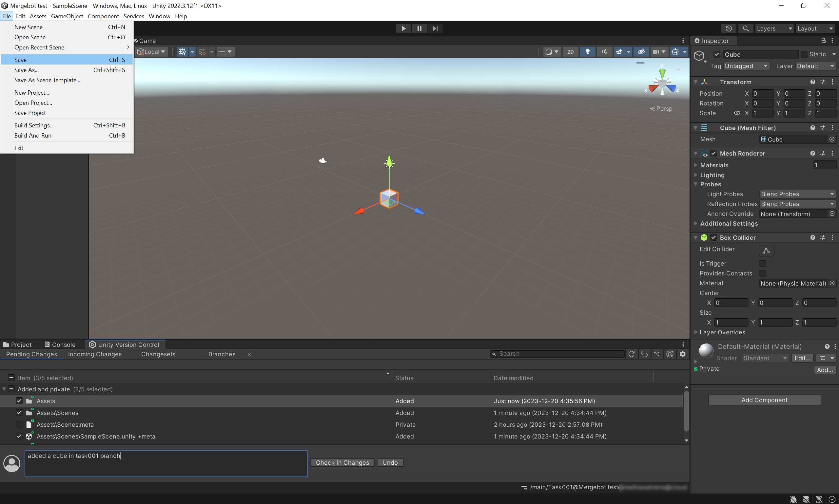The height and width of the screenshot is (504, 839).
Task: Switch to the Incoming Changes tab
Action: (94, 354)
